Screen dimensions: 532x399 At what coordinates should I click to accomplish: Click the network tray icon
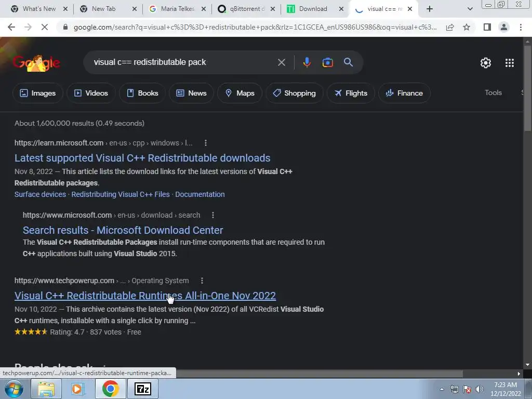tap(454, 389)
